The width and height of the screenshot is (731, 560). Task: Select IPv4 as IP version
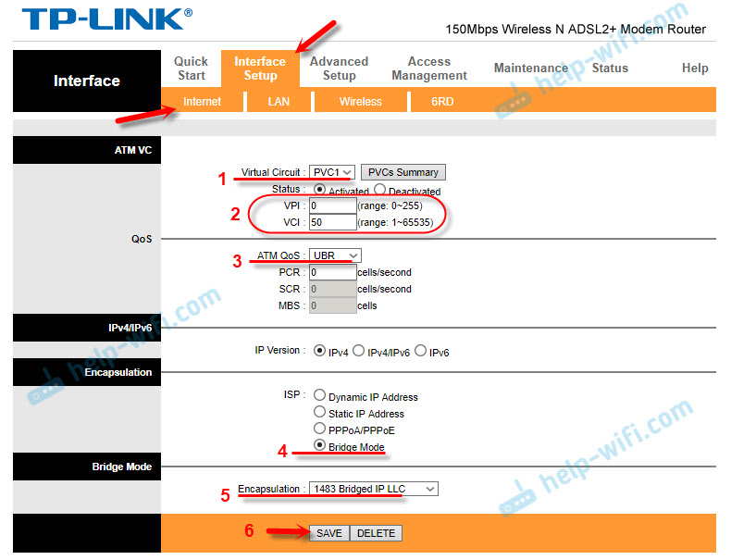pos(319,351)
